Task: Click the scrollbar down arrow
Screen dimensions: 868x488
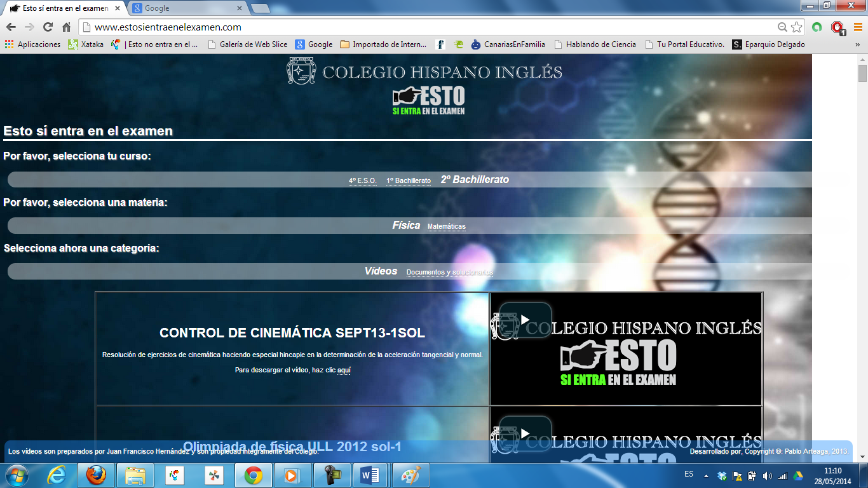Action: pyautogui.click(x=862, y=457)
